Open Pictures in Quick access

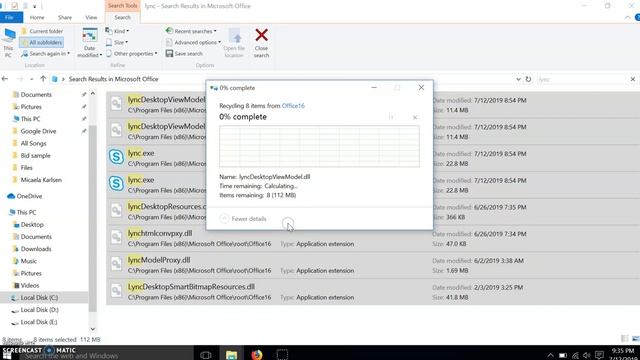31,107
